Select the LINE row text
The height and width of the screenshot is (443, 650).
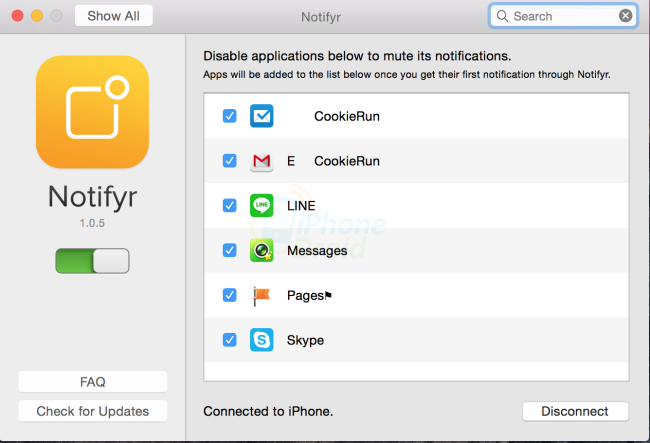pos(301,206)
